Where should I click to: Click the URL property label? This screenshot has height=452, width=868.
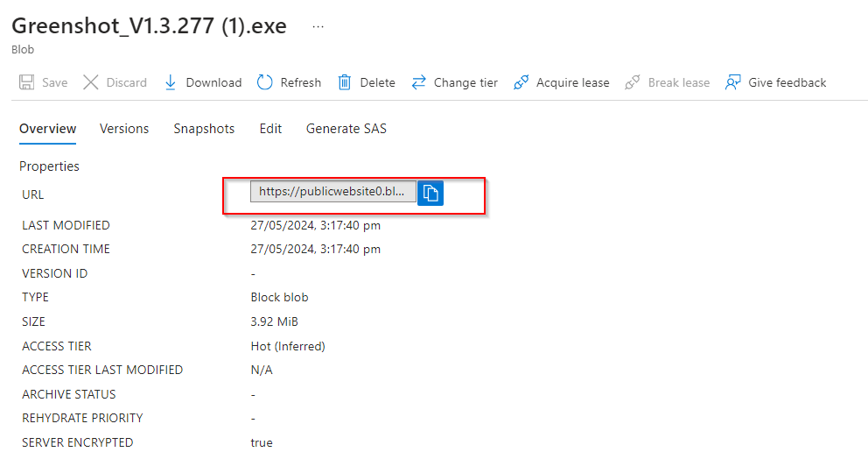pos(32,195)
